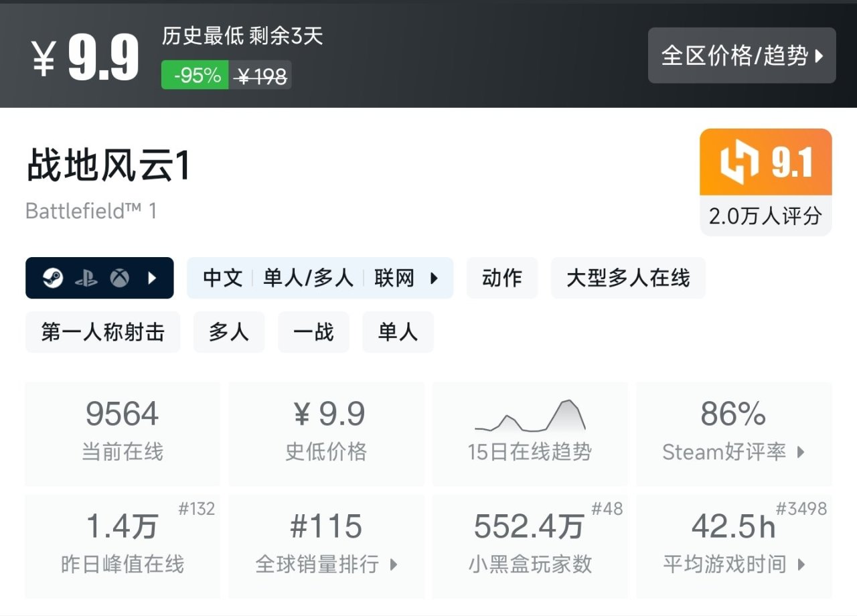Click the green -95% discount badge
Screen dimensions: 857x616
[195, 75]
